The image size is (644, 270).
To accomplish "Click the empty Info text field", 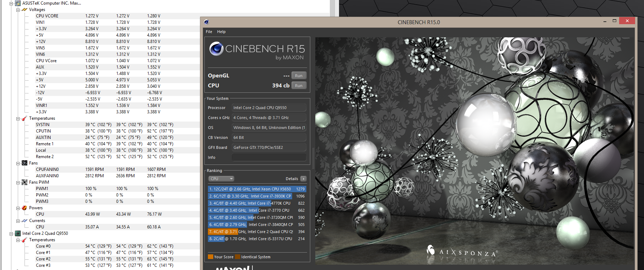I will 269,157.
